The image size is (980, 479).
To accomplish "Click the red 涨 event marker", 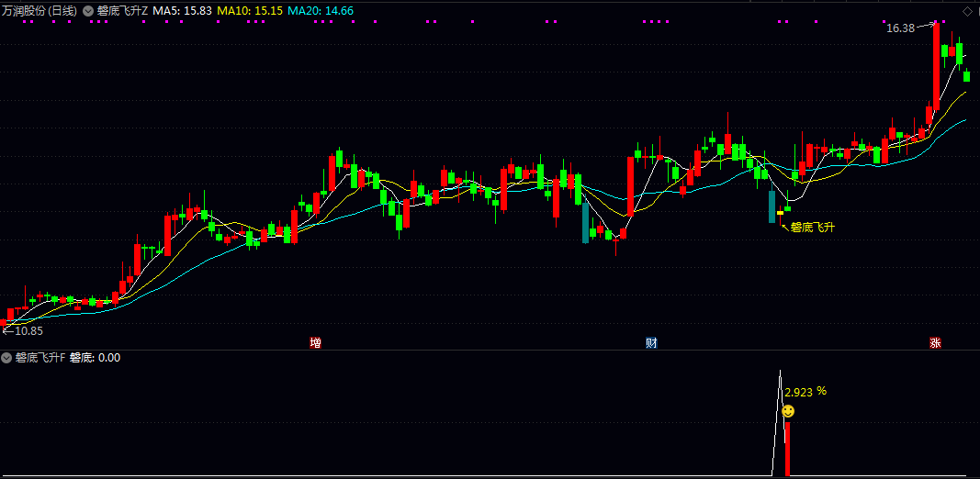I will [935, 343].
